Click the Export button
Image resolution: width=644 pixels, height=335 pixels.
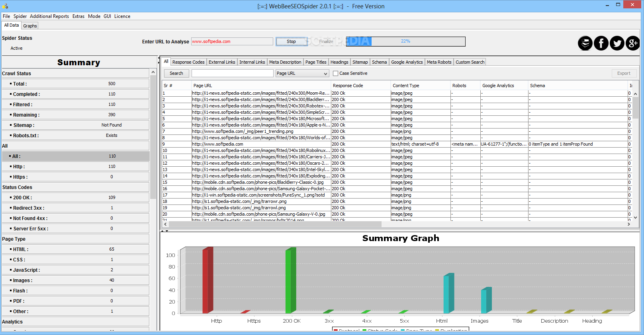pos(624,73)
